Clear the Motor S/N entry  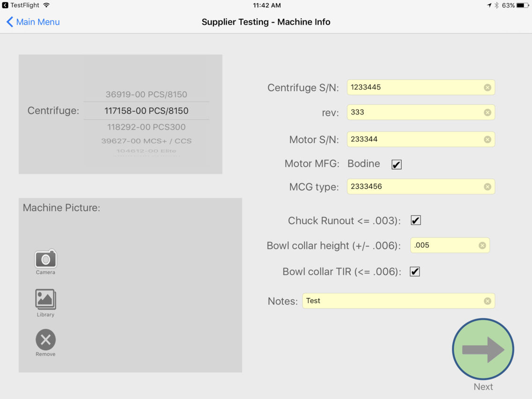coord(487,139)
